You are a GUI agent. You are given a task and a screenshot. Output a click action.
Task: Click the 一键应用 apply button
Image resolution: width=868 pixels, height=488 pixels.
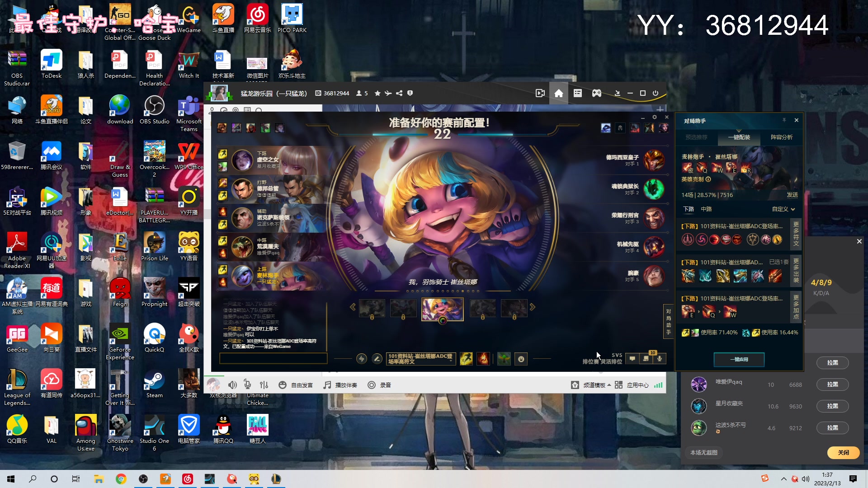(x=739, y=359)
